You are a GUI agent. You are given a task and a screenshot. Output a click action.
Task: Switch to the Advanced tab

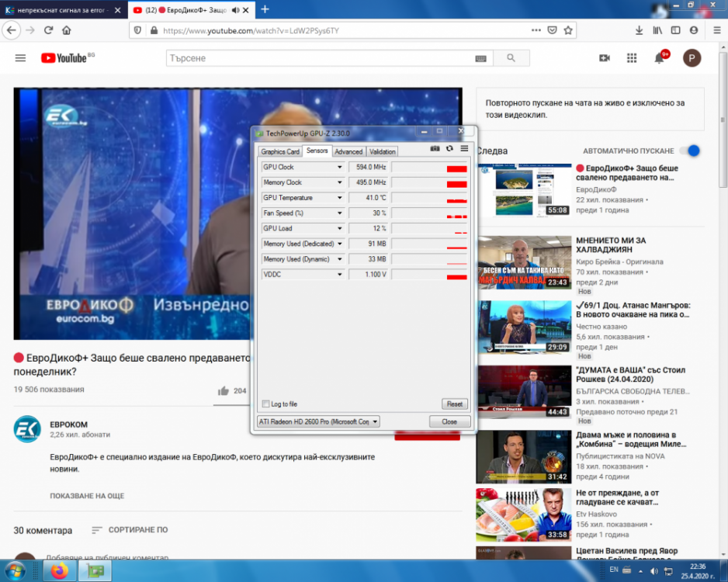[x=348, y=152]
